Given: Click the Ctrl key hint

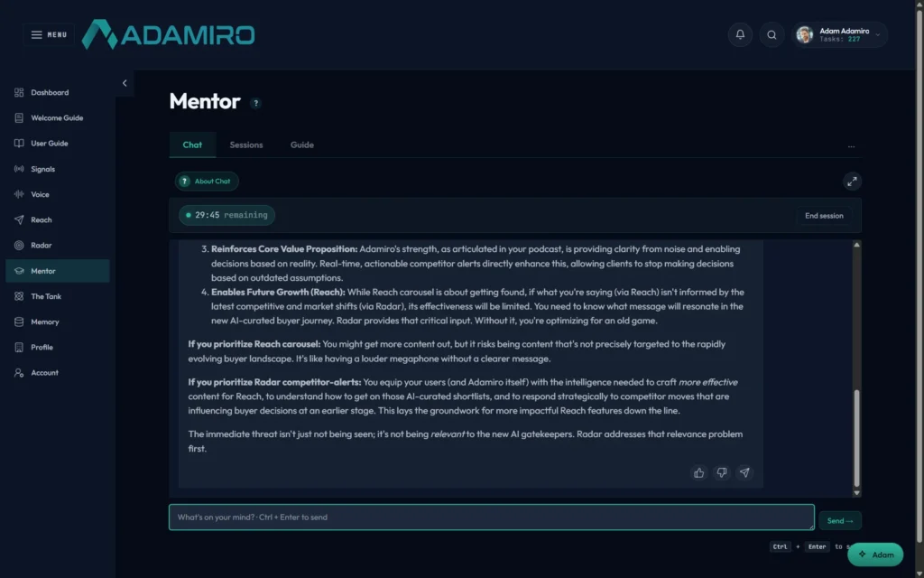Looking at the screenshot, I should coord(781,546).
